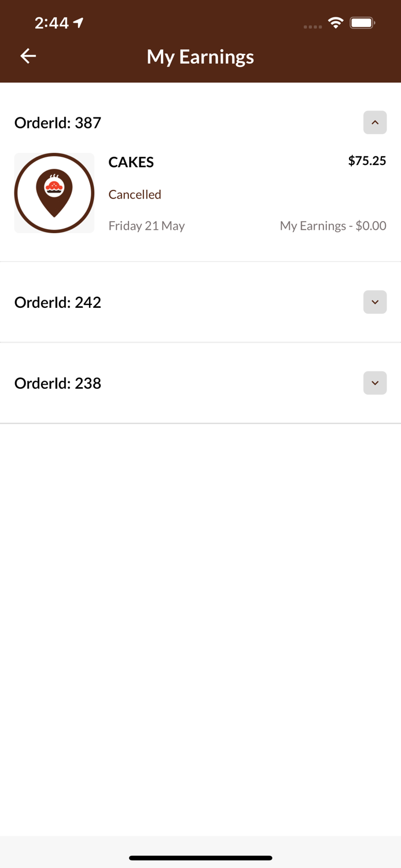Tap the OrderId: 238 row label
This screenshot has height=868, width=401.
click(58, 383)
